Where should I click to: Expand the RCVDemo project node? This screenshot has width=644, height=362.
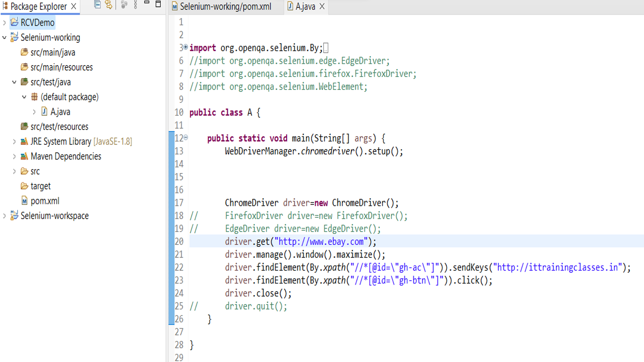tap(4, 22)
